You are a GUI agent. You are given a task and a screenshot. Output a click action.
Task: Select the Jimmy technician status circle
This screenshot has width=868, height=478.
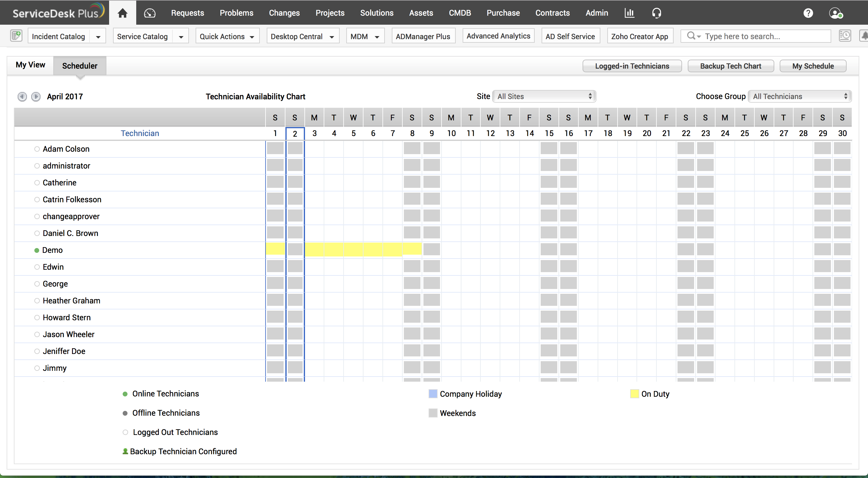[x=37, y=368]
